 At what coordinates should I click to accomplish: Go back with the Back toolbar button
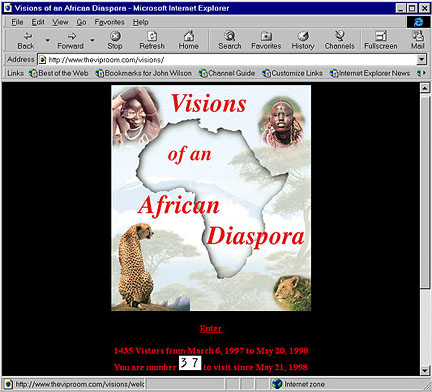click(26, 41)
